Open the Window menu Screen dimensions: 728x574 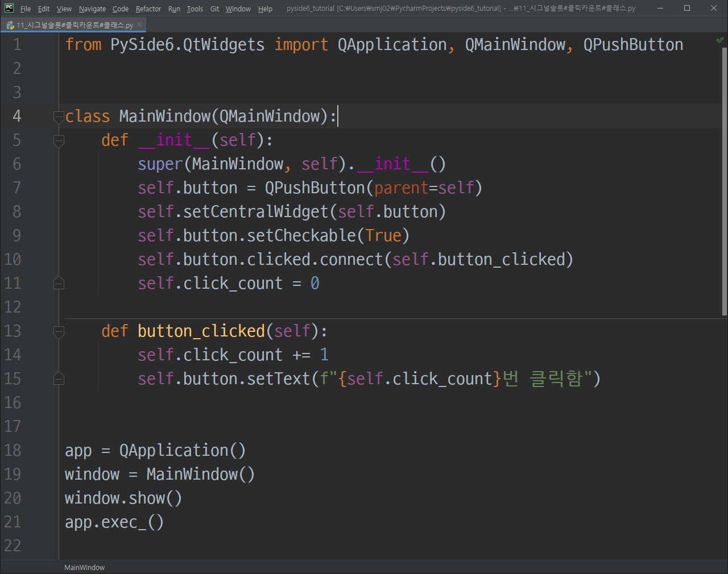tap(238, 9)
